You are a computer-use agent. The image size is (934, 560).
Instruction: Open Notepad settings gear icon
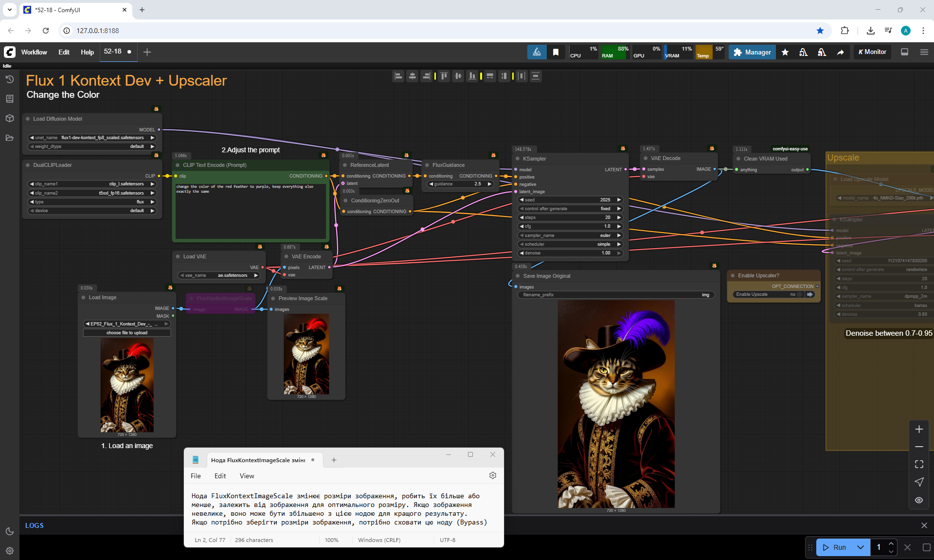point(492,475)
